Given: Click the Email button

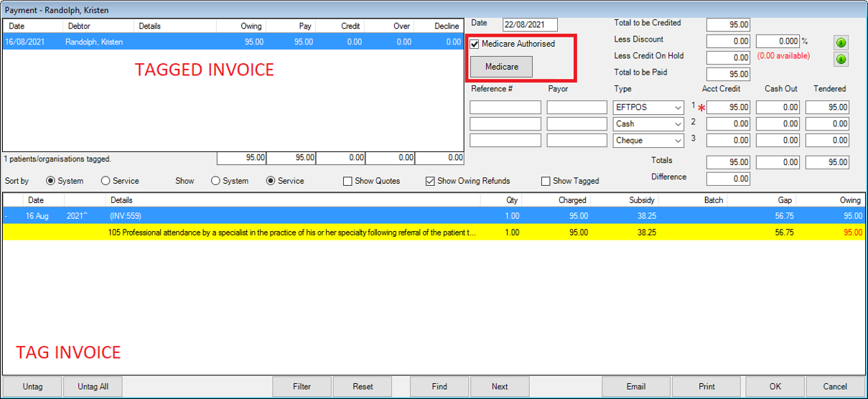Looking at the screenshot, I should (x=636, y=386).
